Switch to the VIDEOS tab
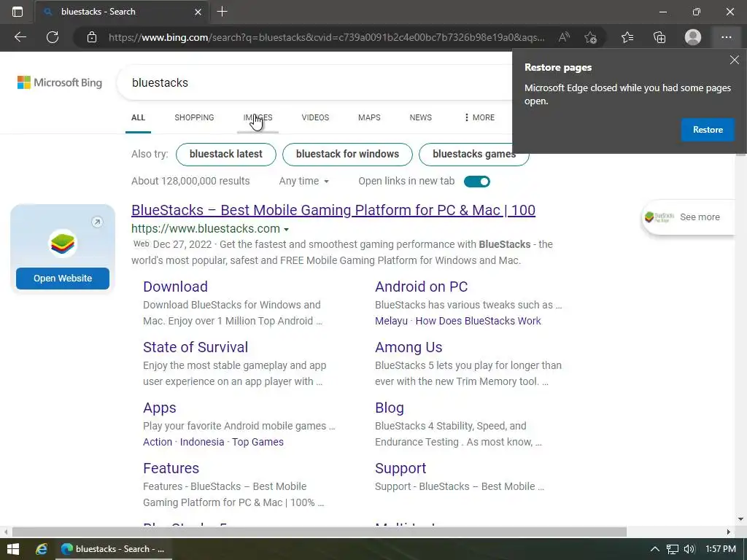This screenshot has height=560, width=747. coord(315,117)
